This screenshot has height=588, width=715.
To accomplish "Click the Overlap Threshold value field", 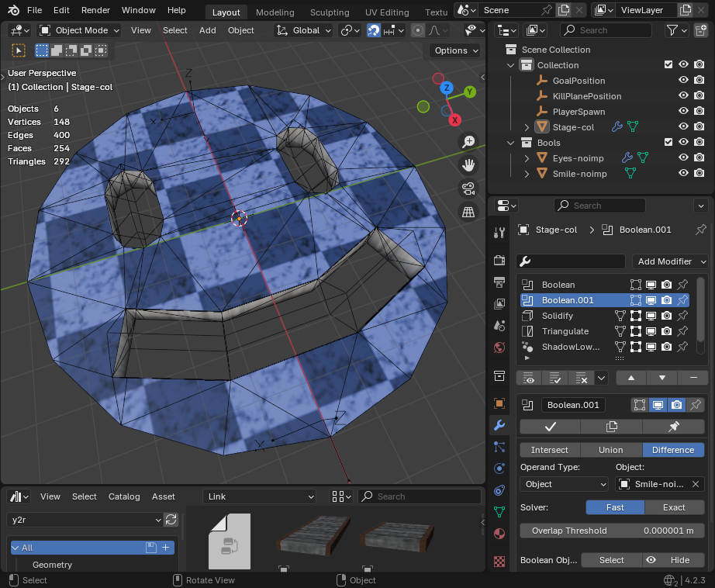I will click(612, 531).
